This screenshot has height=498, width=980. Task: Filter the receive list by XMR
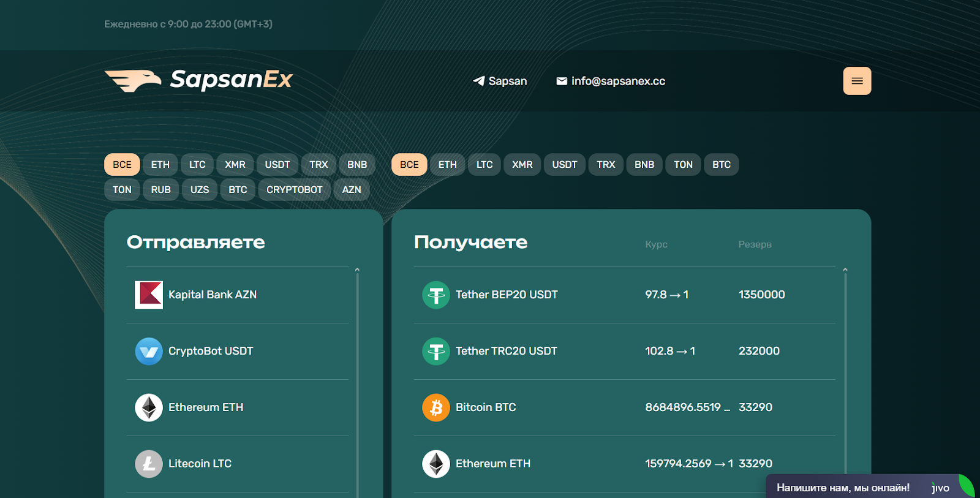[522, 164]
